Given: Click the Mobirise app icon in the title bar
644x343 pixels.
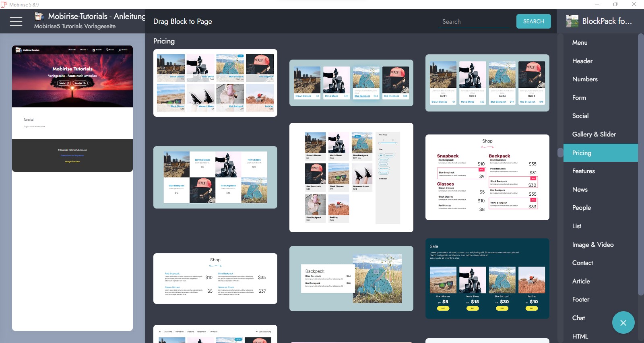Looking at the screenshot, I should tap(4, 4).
